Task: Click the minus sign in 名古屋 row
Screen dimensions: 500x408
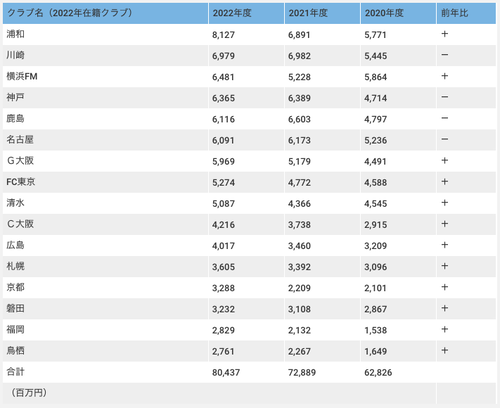Action: click(445, 139)
